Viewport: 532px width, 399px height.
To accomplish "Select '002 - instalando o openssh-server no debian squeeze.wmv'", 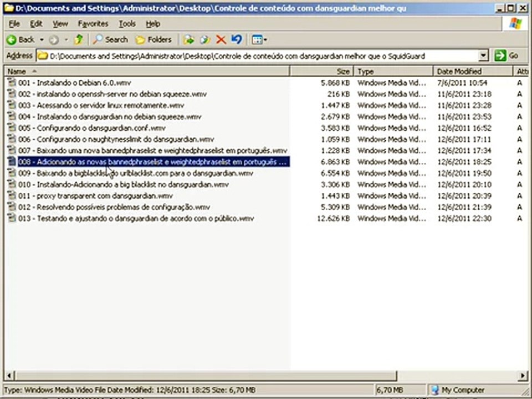I will tap(112, 94).
